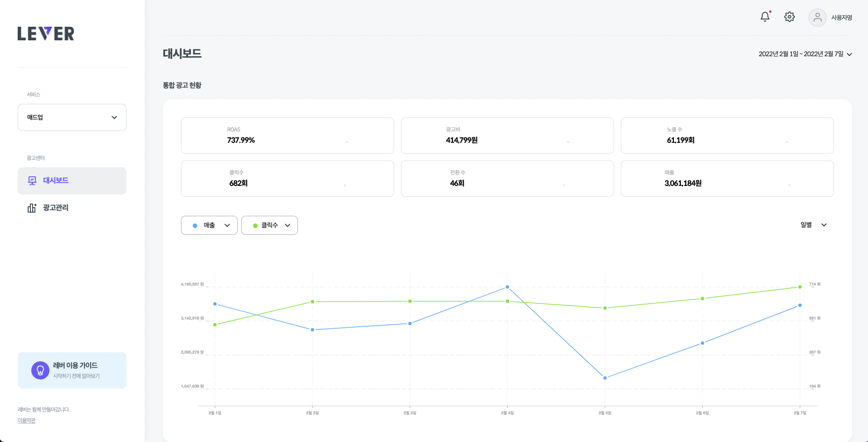Select the 전환 수 46회 card
The height and width of the screenshot is (442, 868).
click(x=507, y=179)
